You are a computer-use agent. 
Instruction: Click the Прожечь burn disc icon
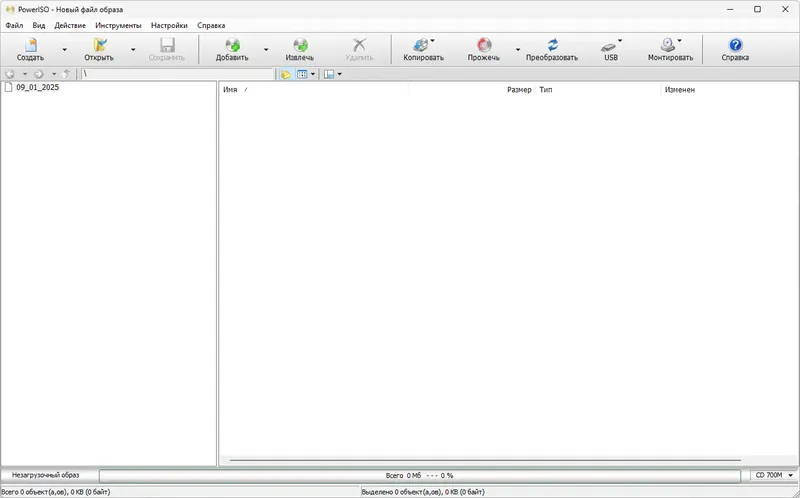(x=484, y=45)
